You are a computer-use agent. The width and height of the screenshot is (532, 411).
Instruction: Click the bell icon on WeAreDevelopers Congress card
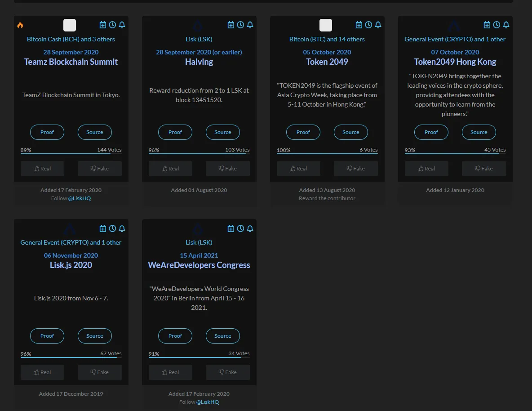(250, 228)
